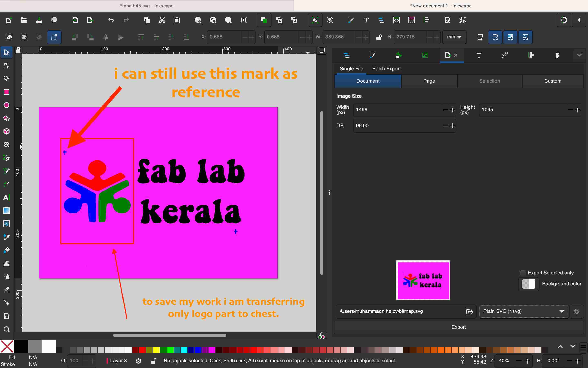Click the Print icon in toolbar
This screenshot has width=588, height=368.
coord(54,20)
